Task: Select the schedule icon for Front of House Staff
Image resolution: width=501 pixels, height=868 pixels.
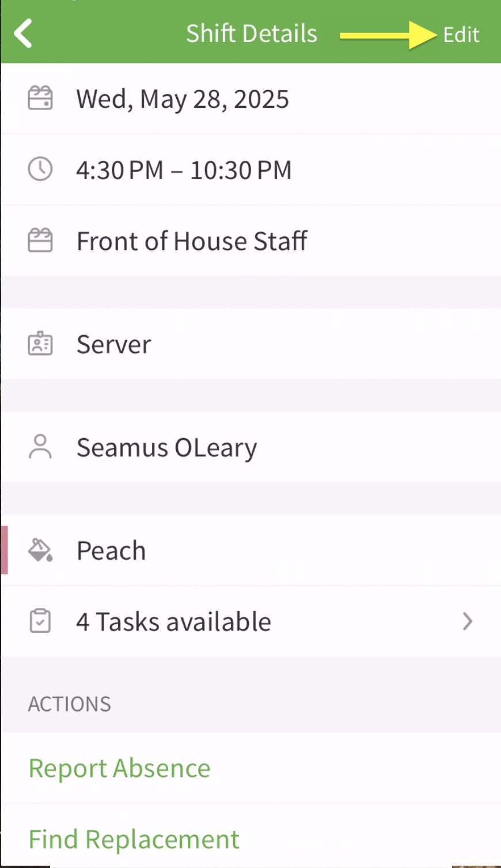Action: [x=40, y=240]
